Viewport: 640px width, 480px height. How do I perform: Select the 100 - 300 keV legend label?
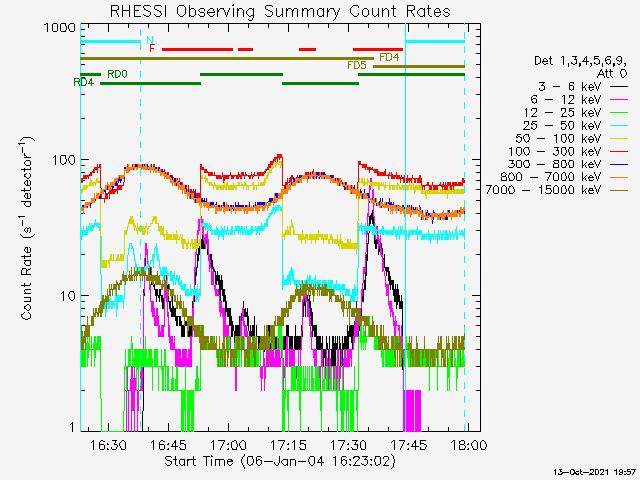(x=555, y=151)
